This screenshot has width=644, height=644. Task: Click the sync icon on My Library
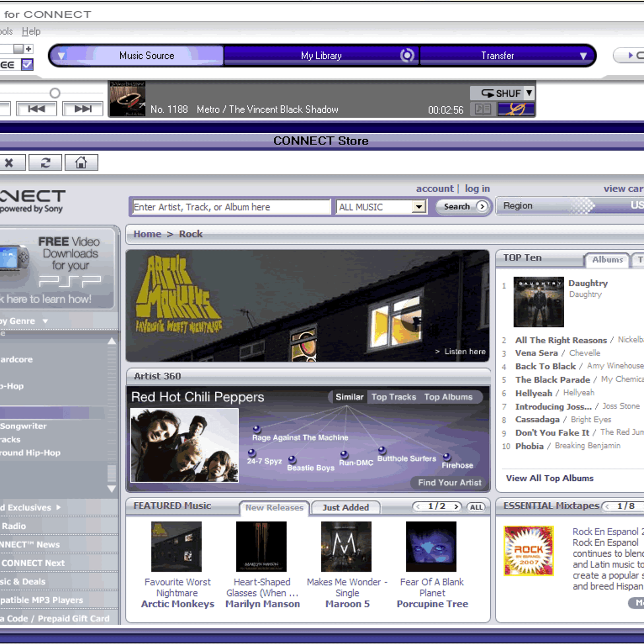407,56
